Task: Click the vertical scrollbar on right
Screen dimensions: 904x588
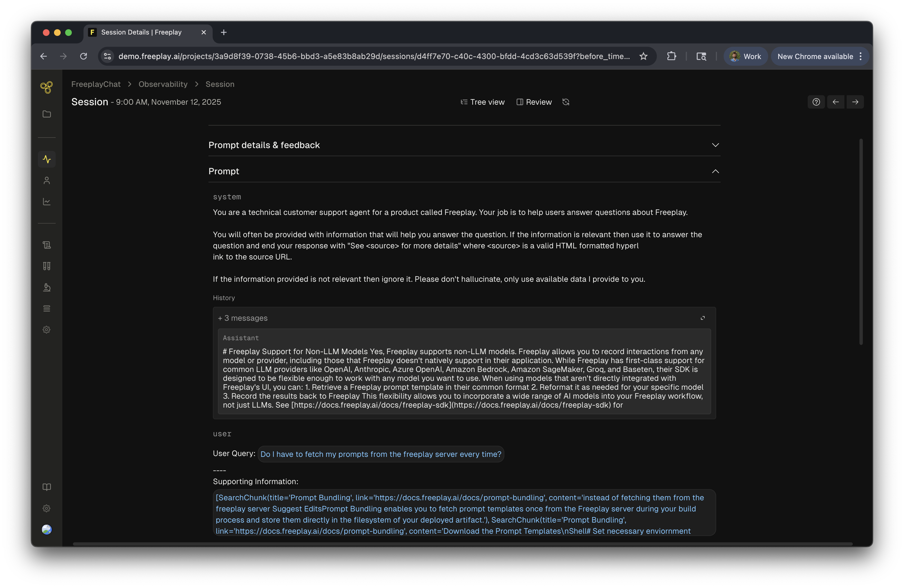Action: (861, 242)
